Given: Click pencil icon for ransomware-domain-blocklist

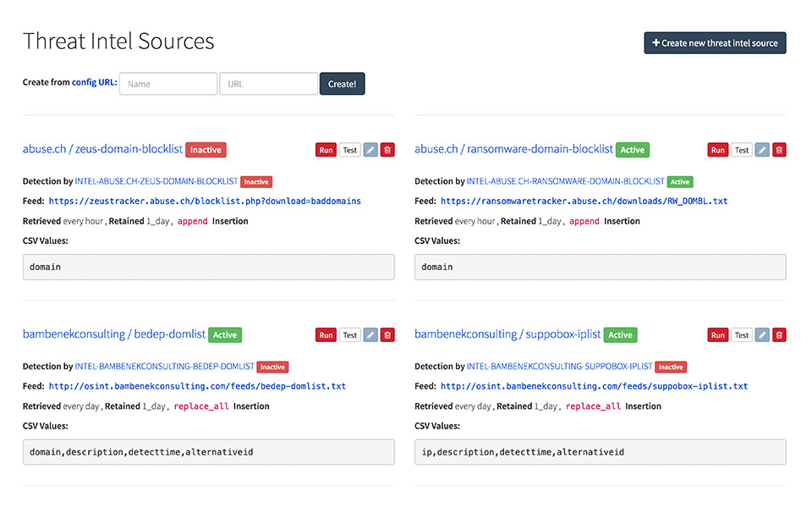Looking at the screenshot, I should pos(762,150).
